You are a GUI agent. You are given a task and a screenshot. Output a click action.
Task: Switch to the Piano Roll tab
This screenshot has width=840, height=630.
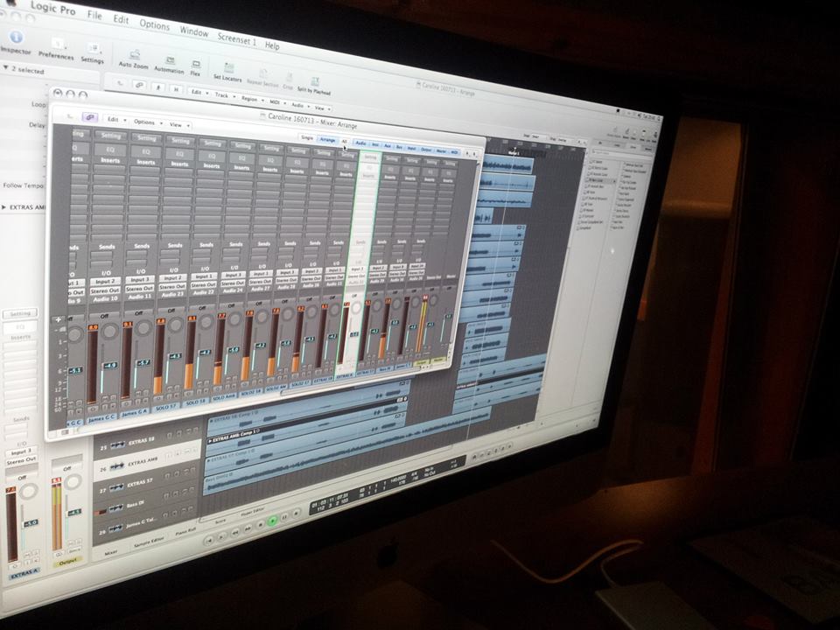pyautogui.click(x=185, y=531)
